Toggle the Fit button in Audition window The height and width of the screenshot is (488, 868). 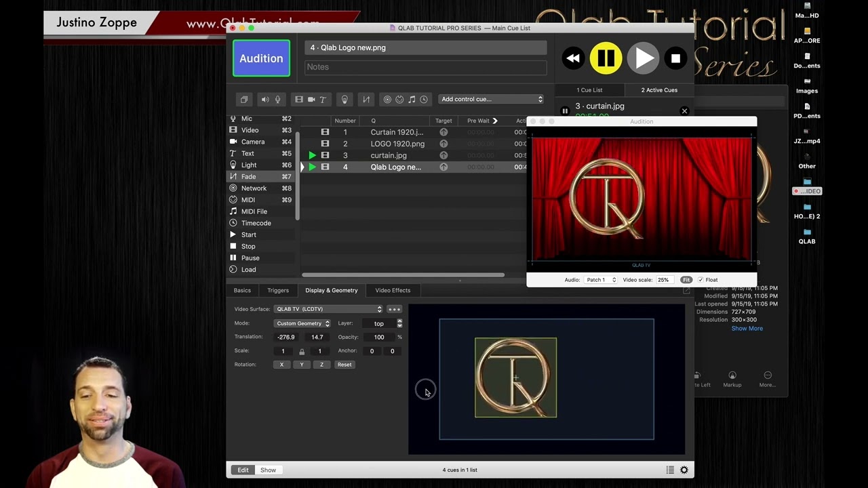(x=686, y=280)
